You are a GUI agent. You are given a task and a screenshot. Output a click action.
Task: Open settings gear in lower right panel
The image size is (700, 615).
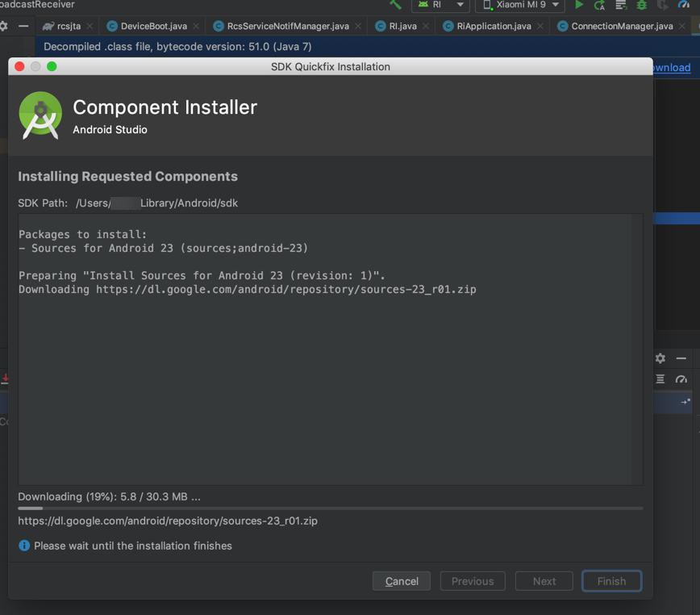[x=660, y=358]
